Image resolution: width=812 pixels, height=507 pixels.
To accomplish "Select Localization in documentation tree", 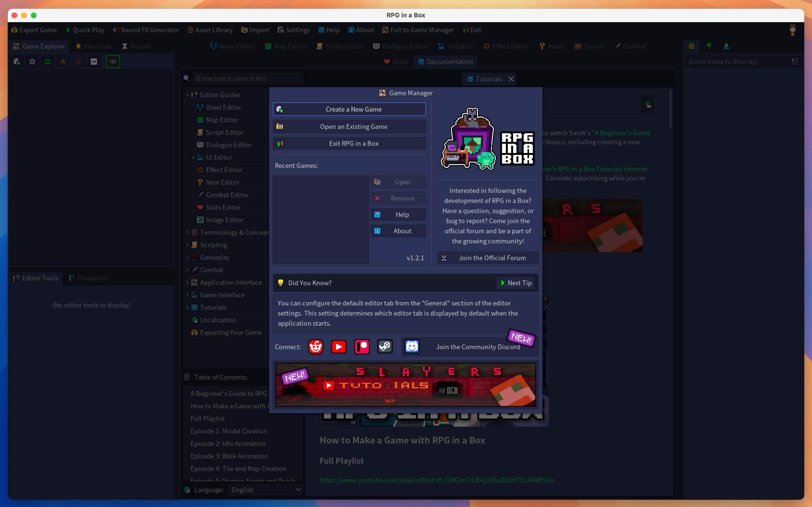I will (218, 320).
